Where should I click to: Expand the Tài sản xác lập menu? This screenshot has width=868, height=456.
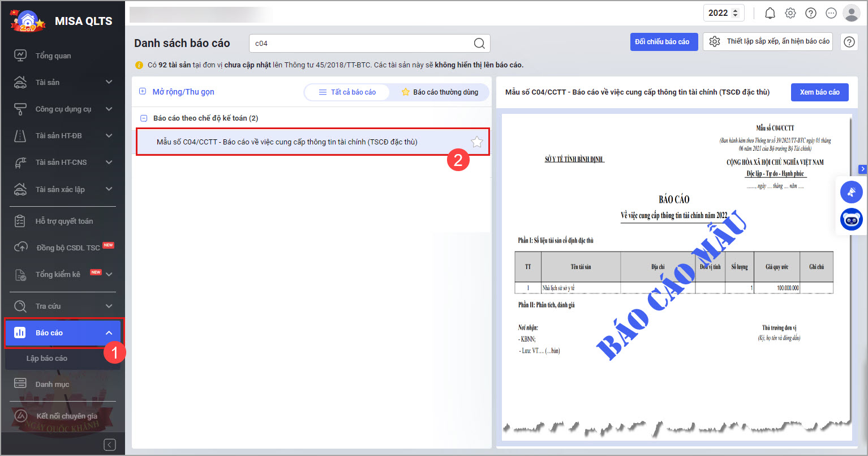click(109, 189)
